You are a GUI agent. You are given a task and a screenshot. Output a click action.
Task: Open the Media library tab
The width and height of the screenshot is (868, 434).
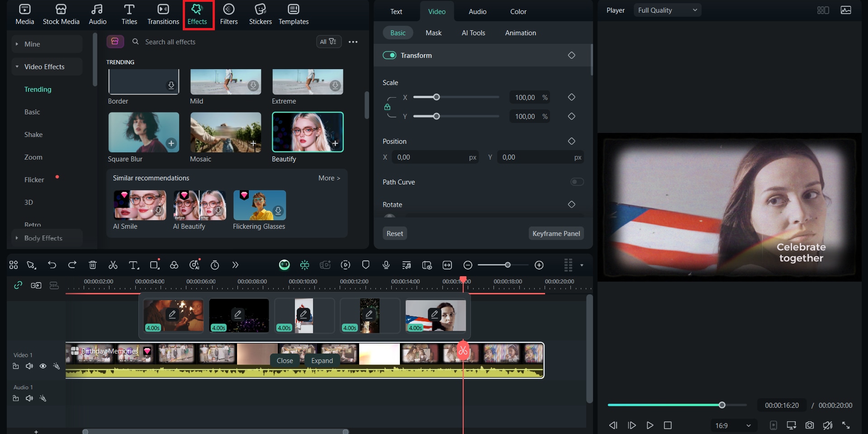point(24,14)
